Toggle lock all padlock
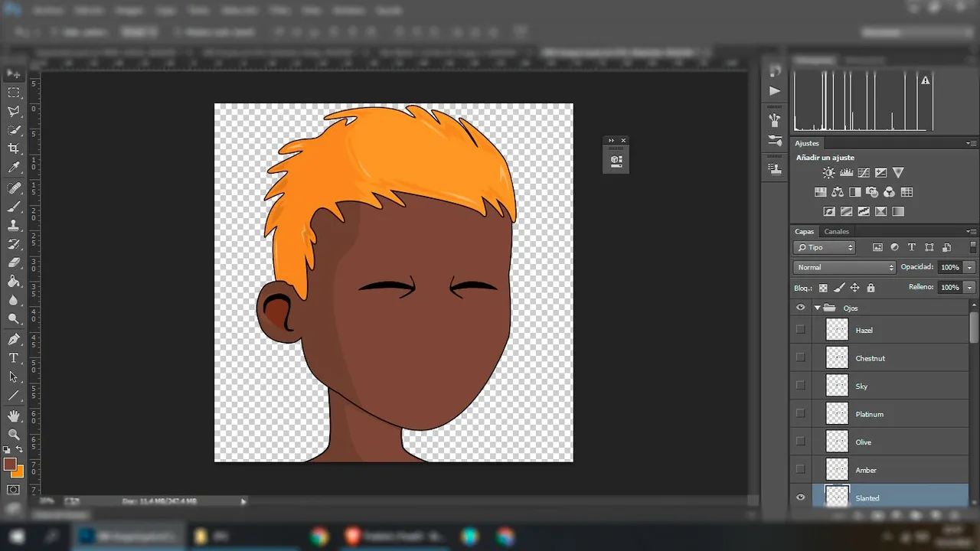 point(871,288)
